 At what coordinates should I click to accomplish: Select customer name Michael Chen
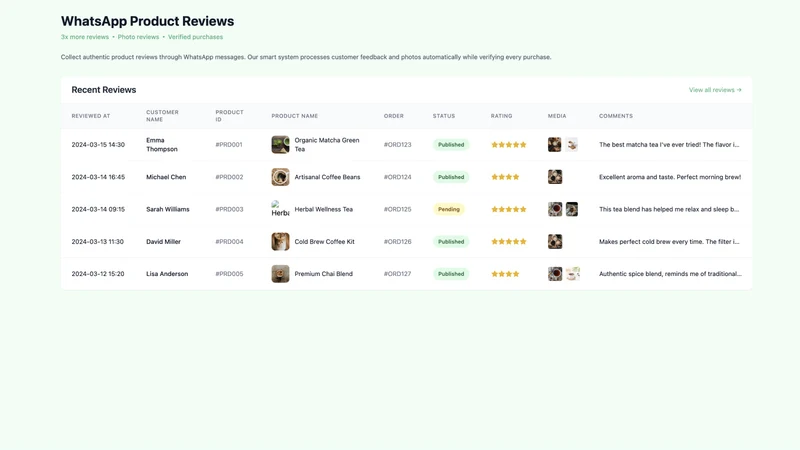point(166,177)
